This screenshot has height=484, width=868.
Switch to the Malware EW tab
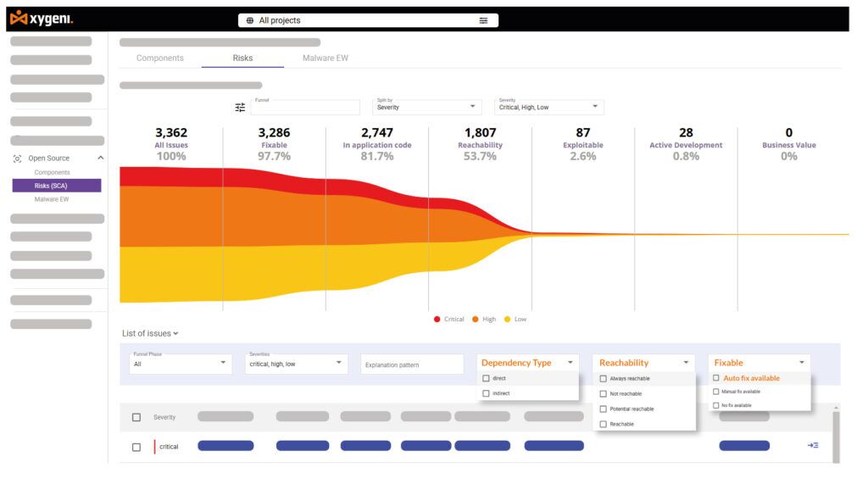point(325,58)
